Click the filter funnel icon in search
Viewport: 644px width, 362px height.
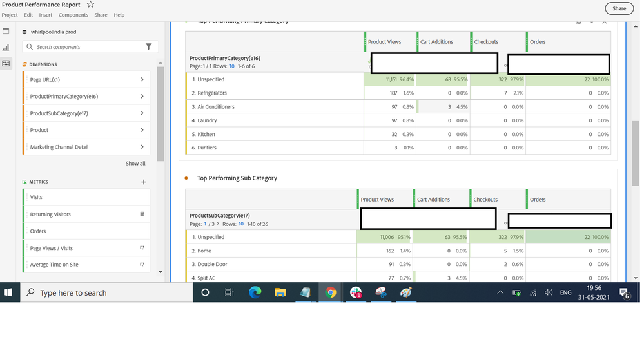click(149, 47)
